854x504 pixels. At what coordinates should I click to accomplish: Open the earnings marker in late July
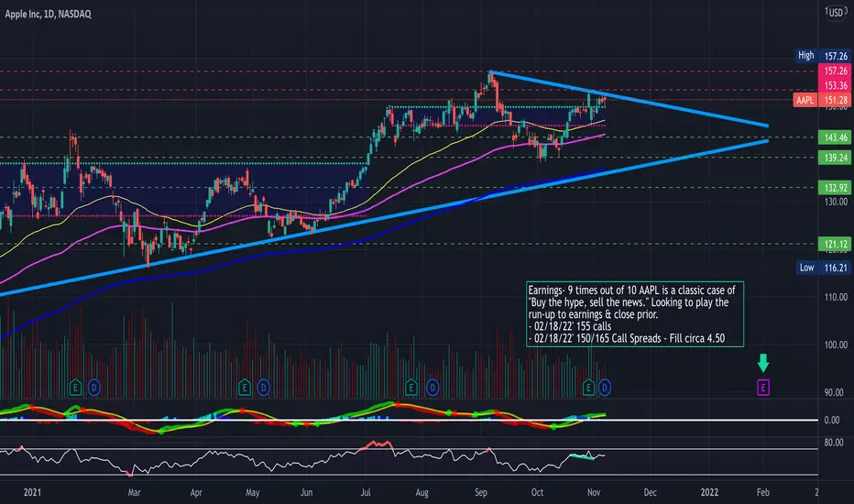[x=411, y=388]
